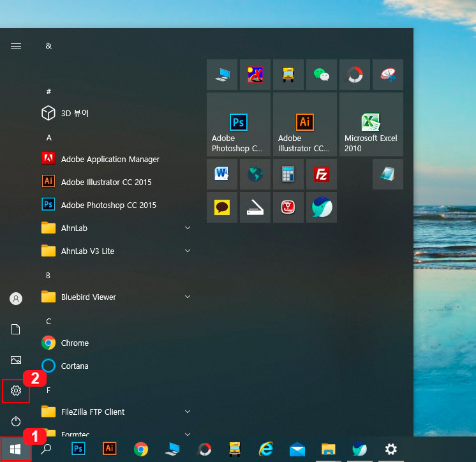
Task: Open the yellow bus app on taskbar
Action: click(x=235, y=449)
